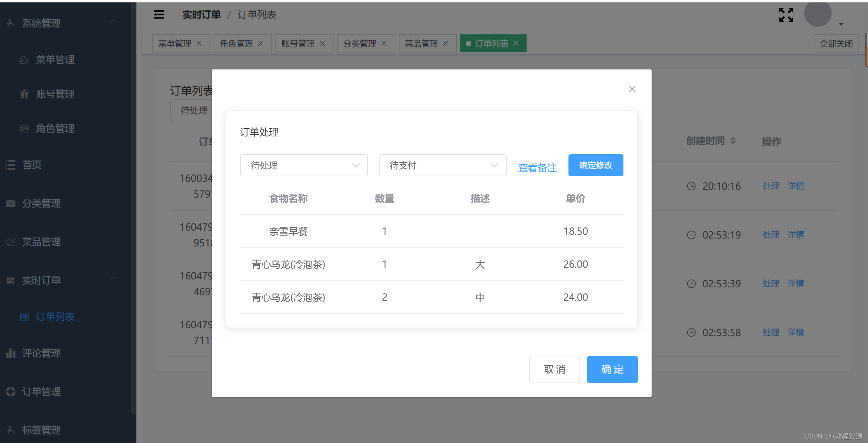The image size is (868, 443).
Task: Click the 订单管理 circular icon
Action: 11,391
